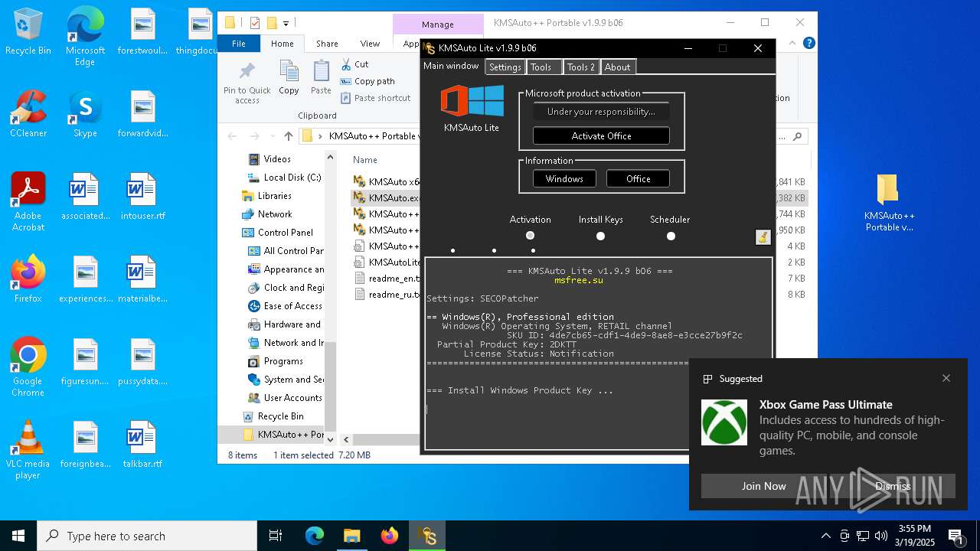Viewport: 980px width, 551px height.
Task: Switch to the View ribbon tab
Action: (x=370, y=44)
